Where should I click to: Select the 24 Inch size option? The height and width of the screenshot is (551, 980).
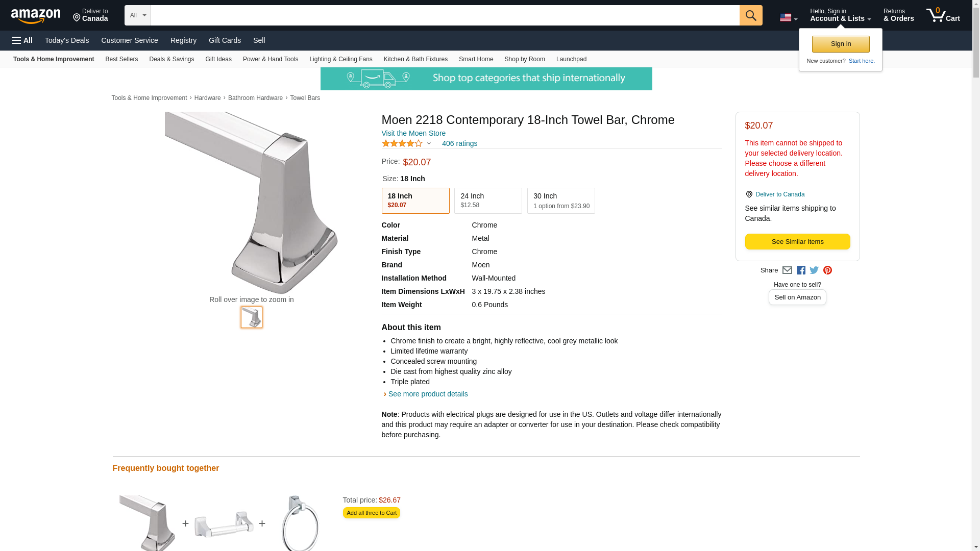coord(488,201)
